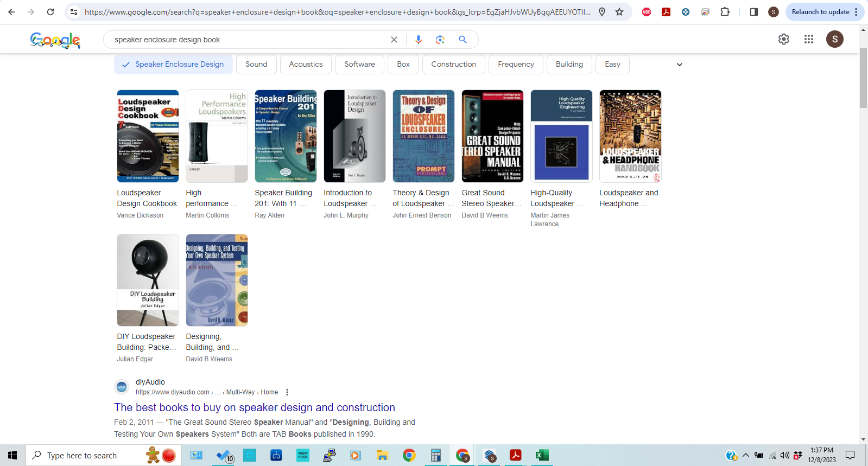Clear the search box text

tap(394, 40)
